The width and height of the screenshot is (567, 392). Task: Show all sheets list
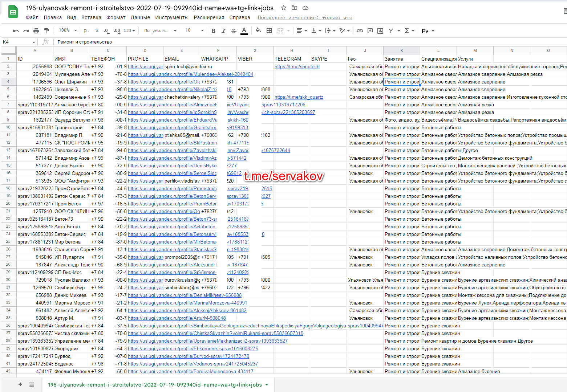(x=32, y=384)
